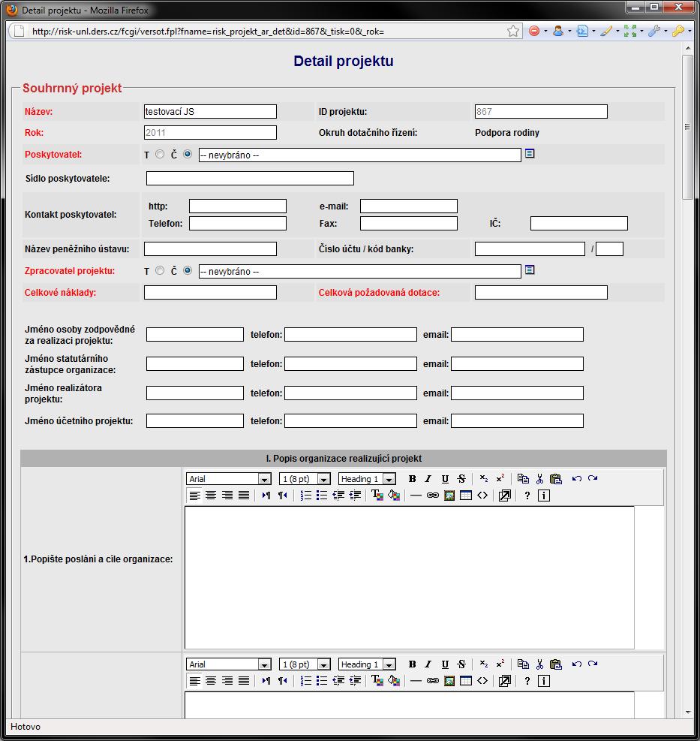Click the Název peněžního ústavu input field
Viewport: 700px width, 741px height.
tap(210, 249)
